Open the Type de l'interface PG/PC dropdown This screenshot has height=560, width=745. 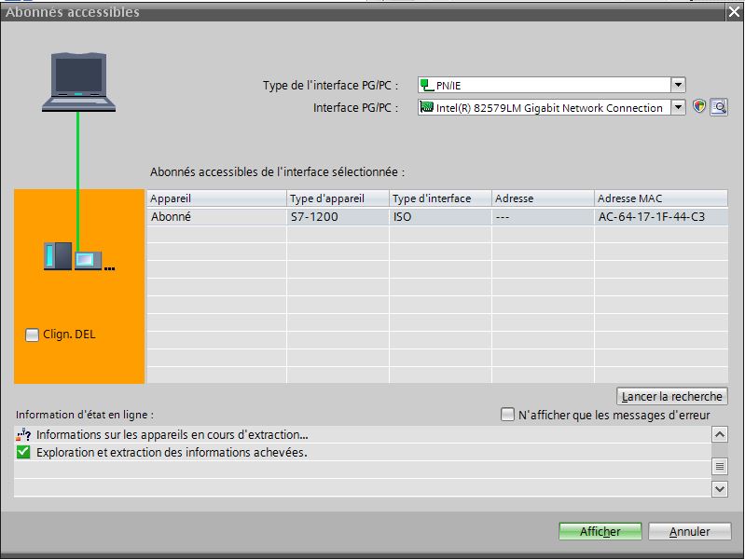coord(678,85)
